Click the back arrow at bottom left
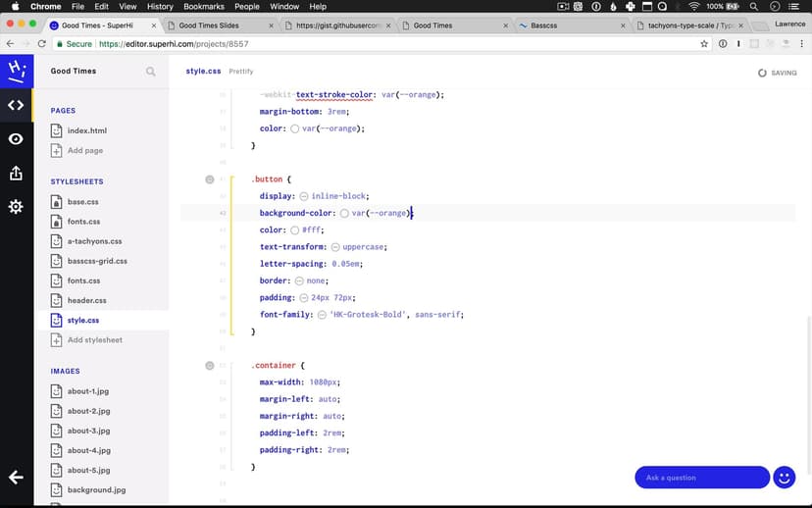The image size is (812, 508). pyautogui.click(x=16, y=478)
